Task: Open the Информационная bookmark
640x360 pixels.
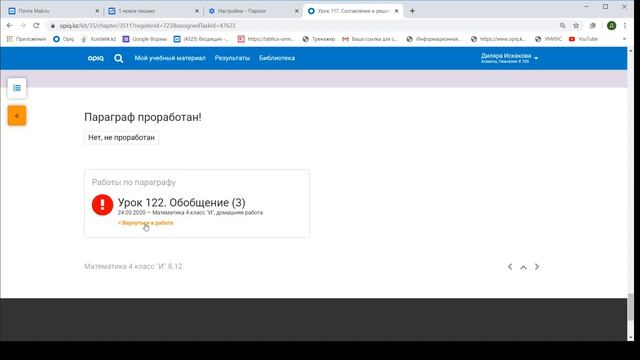Action: 434,39
